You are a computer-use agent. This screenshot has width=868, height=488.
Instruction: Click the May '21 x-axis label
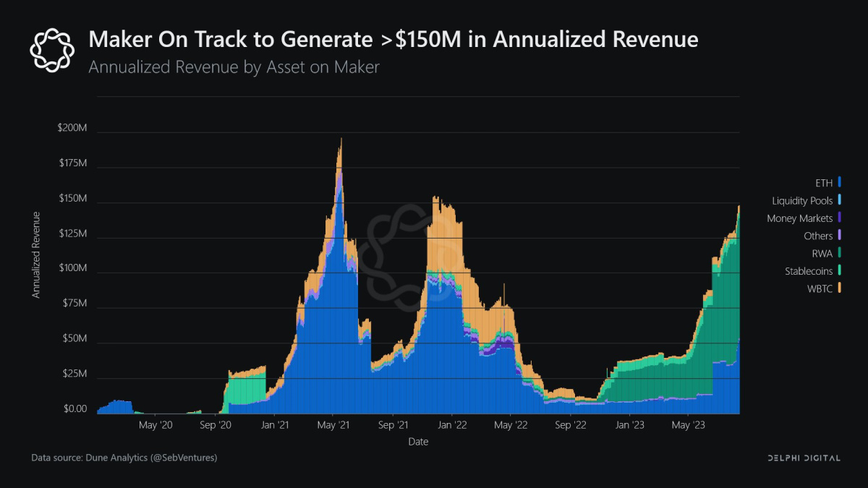pos(333,426)
